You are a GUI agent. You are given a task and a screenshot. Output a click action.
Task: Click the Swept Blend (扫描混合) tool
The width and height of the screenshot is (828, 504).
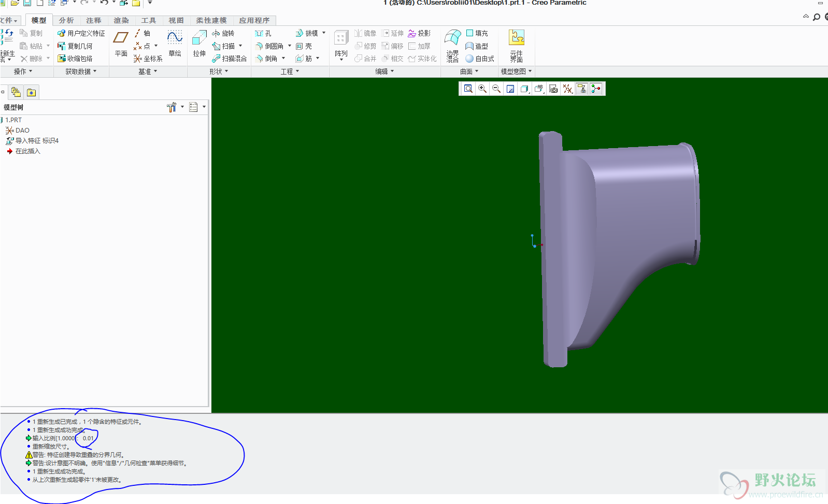[229, 59]
